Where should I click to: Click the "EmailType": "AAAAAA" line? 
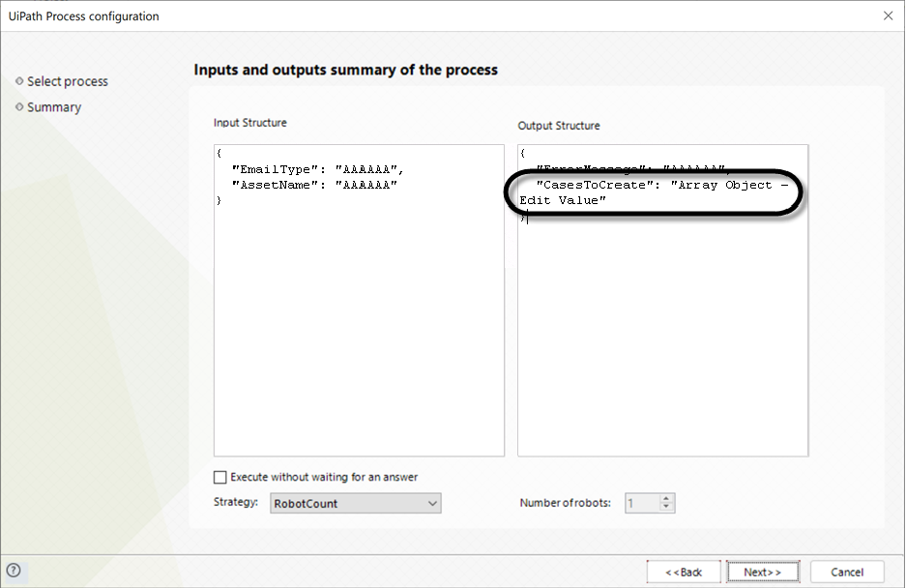[317, 169]
